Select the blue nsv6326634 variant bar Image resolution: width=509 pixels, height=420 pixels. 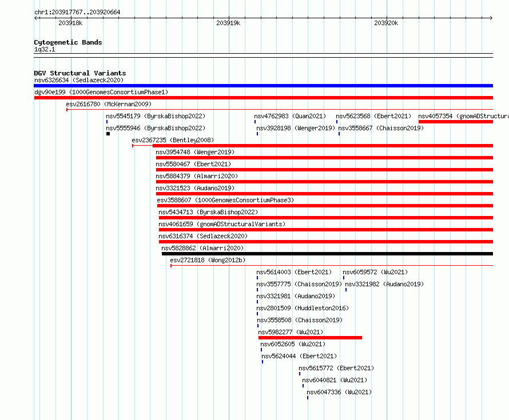pos(263,86)
